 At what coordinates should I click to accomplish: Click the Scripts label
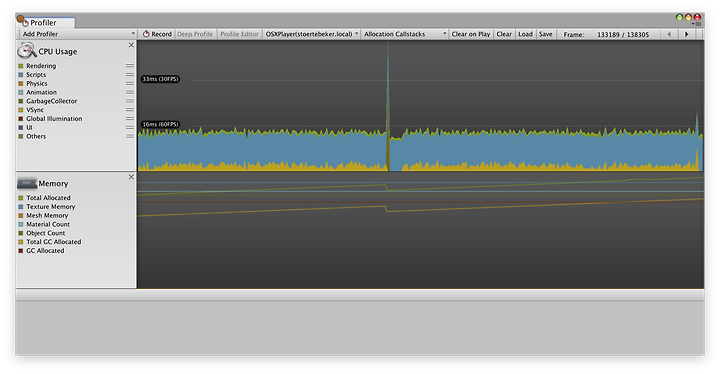(x=36, y=75)
